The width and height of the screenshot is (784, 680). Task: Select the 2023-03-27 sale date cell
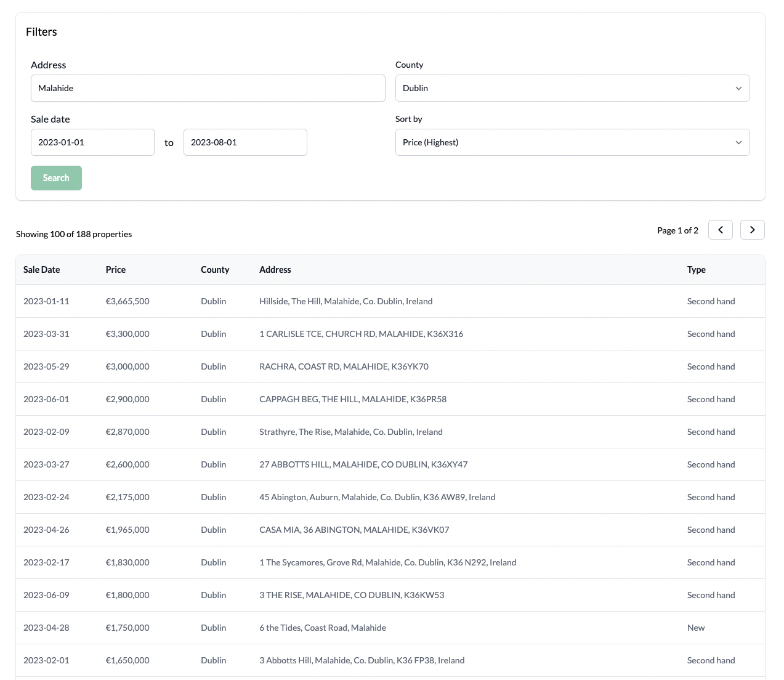coord(46,464)
